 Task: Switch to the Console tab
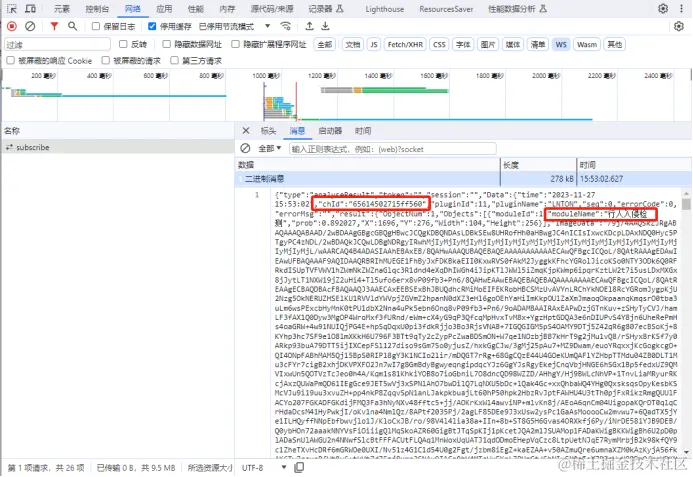pyautogui.click(x=97, y=9)
